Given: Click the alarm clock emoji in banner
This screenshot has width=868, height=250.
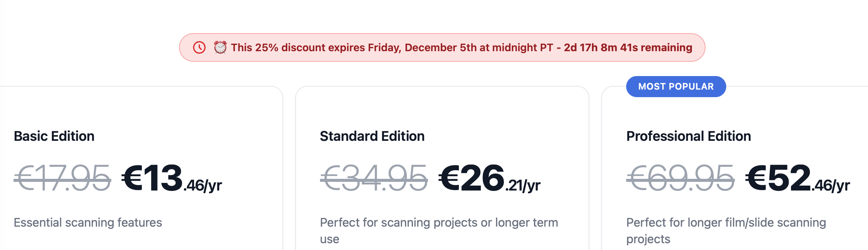Looking at the screenshot, I should (220, 47).
